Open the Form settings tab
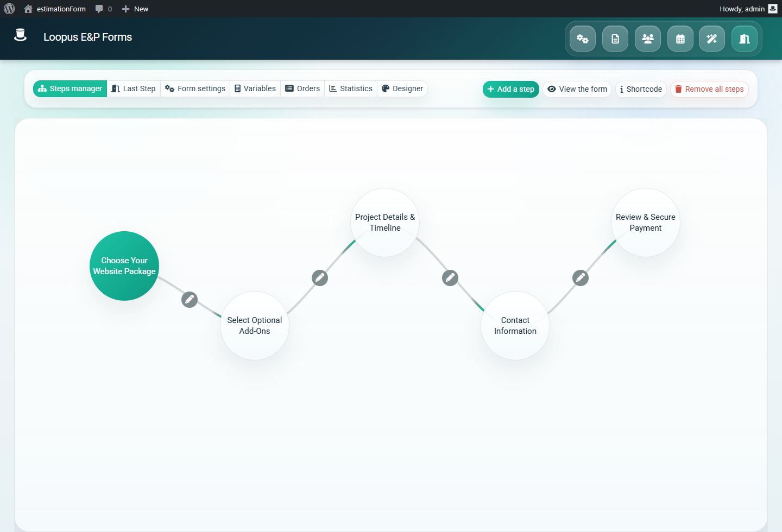The height and width of the screenshot is (532, 782). click(195, 88)
